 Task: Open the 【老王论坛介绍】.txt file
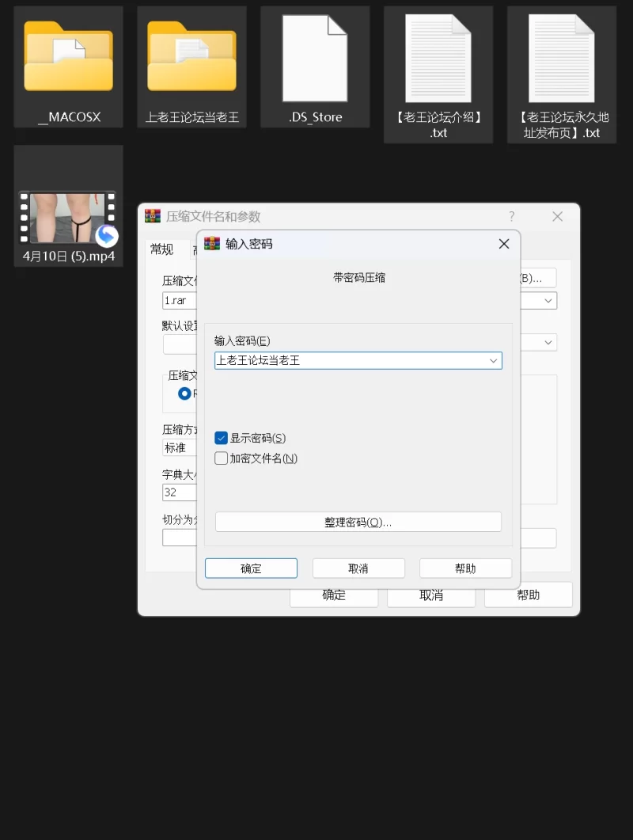pos(438,57)
